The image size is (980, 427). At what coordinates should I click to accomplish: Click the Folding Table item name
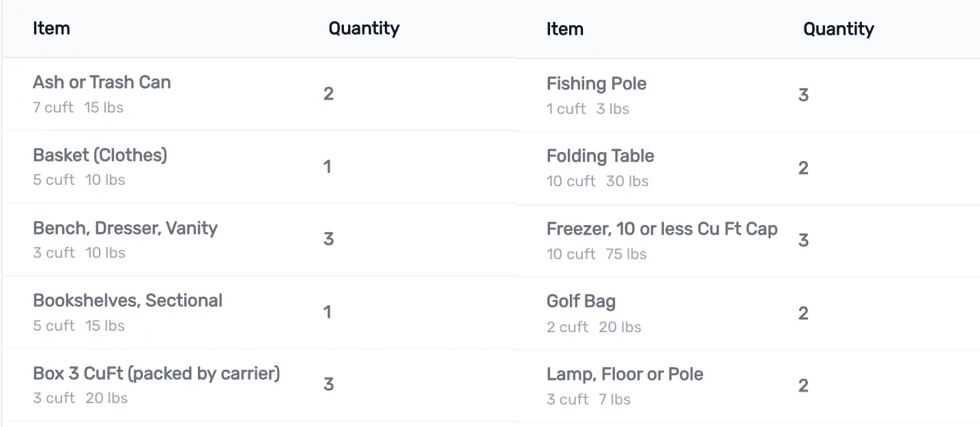pyautogui.click(x=600, y=156)
